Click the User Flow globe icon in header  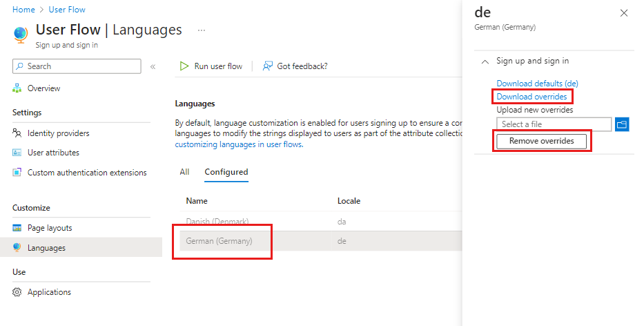coord(20,34)
